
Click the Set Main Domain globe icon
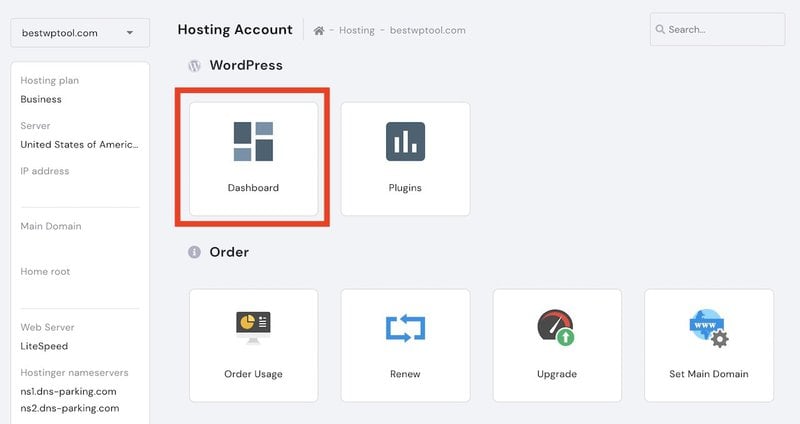(x=709, y=328)
